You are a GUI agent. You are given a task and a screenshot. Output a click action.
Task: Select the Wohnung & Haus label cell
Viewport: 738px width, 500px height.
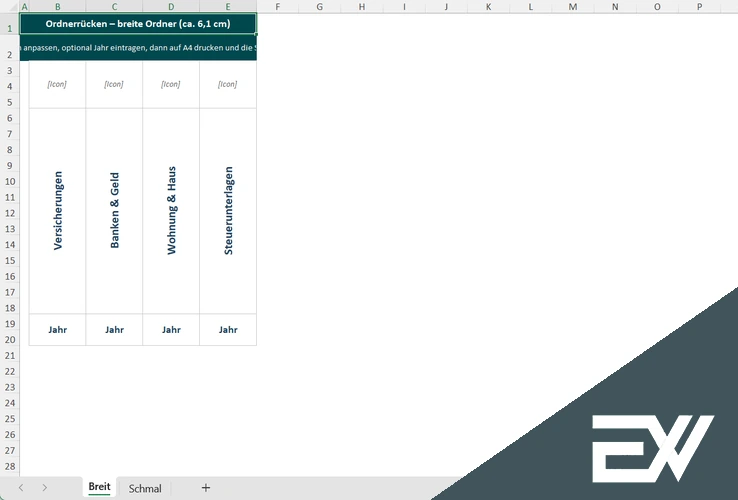click(171, 211)
